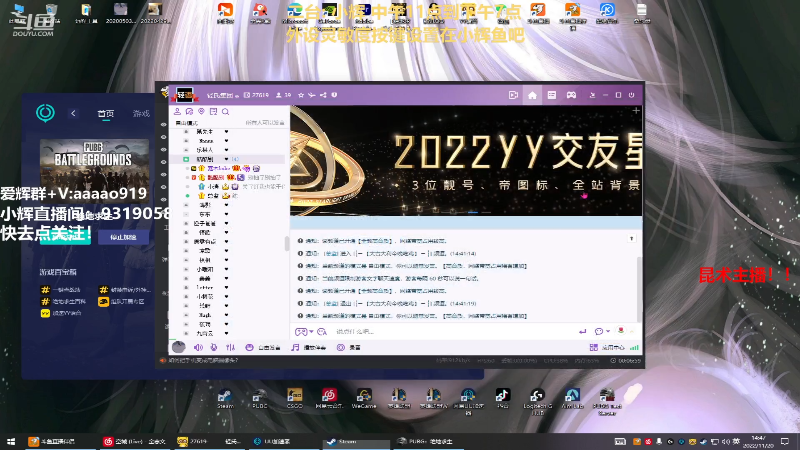Image resolution: width=800 pixels, height=450 pixels.
Task: Mute the speaker in YY bottom bar
Action: tap(198, 347)
